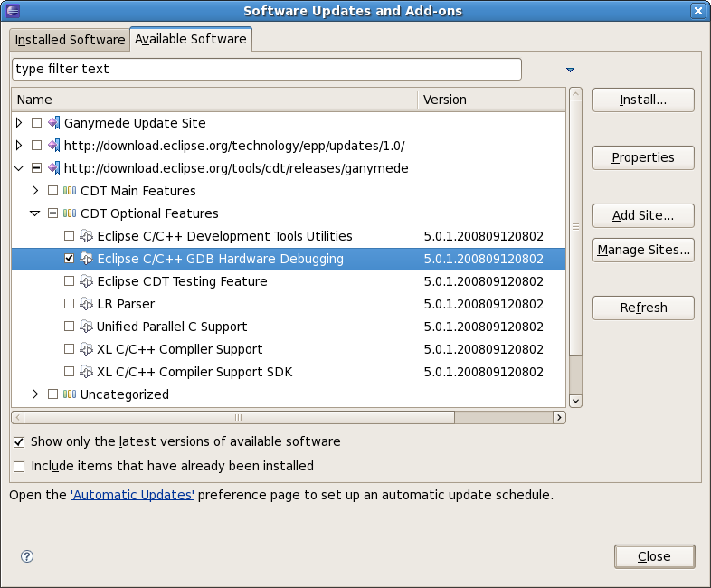The height and width of the screenshot is (588, 711).
Task: Click the vertical scrollbar thumb
Action: pos(575,227)
